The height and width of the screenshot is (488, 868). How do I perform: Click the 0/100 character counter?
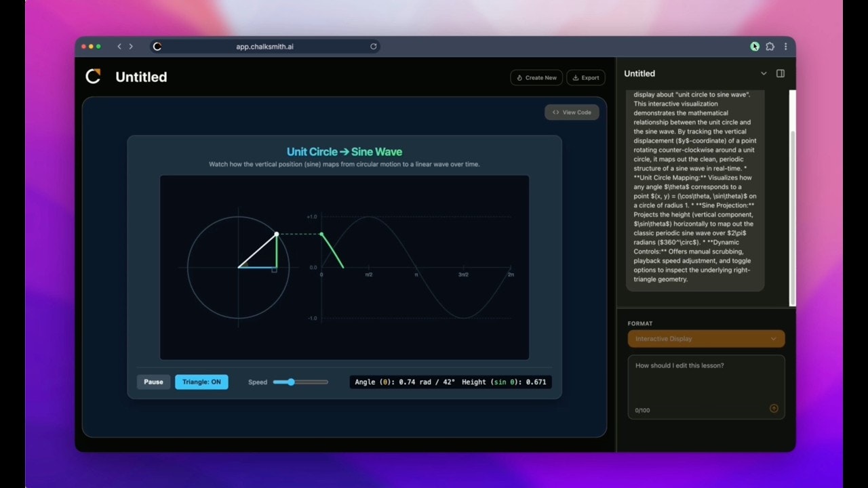642,410
